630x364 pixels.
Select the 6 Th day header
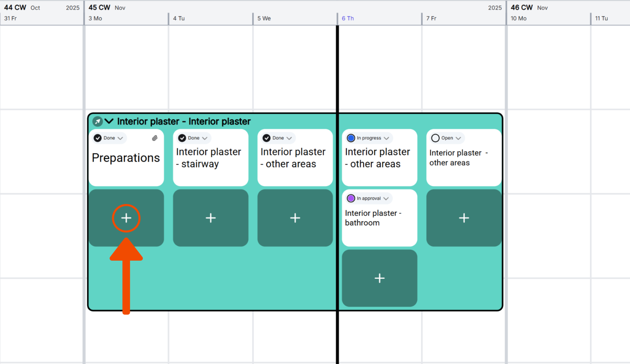pos(348,19)
